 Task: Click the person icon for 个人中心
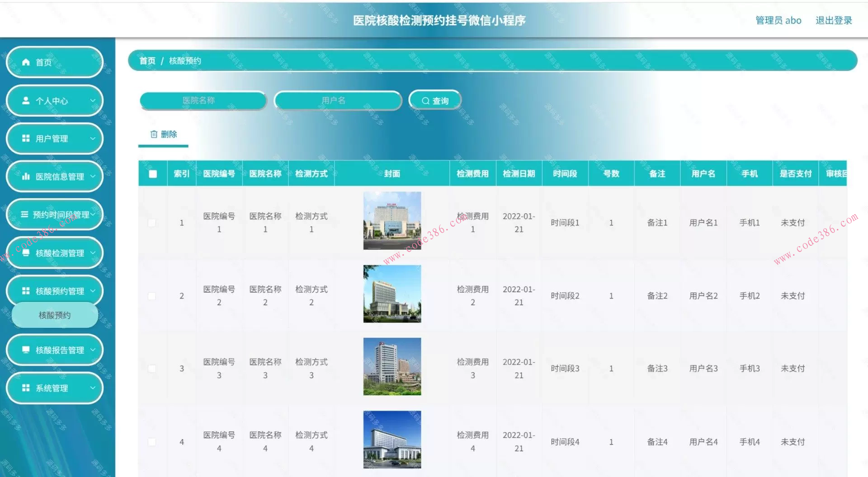[x=26, y=100]
